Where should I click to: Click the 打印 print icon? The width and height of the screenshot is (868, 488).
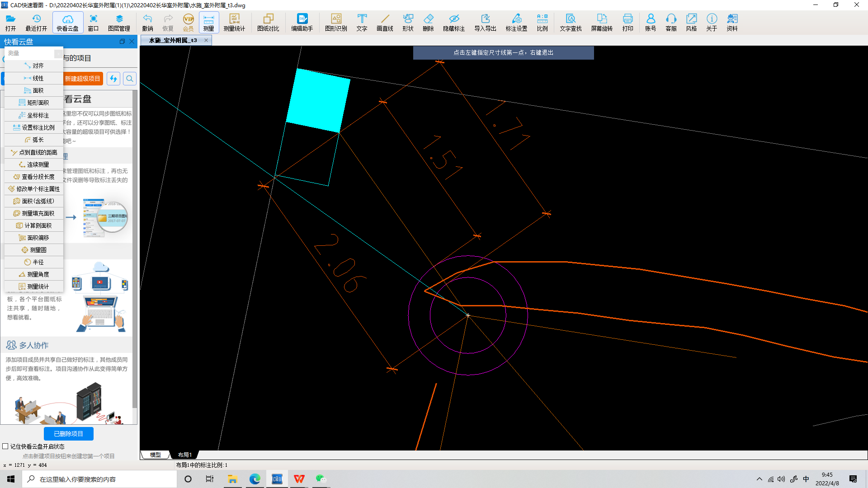coord(627,22)
